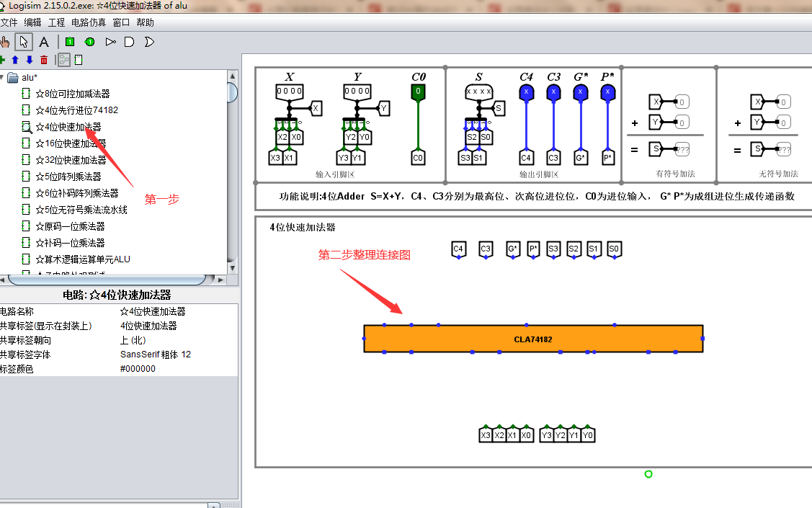812x508 pixels.
Task: Edit the 电路名称 value field
Action: [178, 311]
